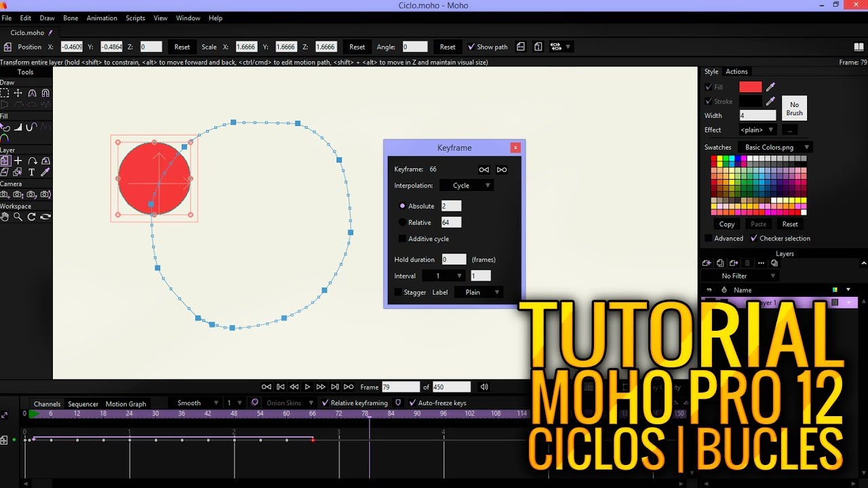Select the Pan Workspace hand tool
Screen dimensions: 868x488
pyautogui.click(x=5, y=217)
